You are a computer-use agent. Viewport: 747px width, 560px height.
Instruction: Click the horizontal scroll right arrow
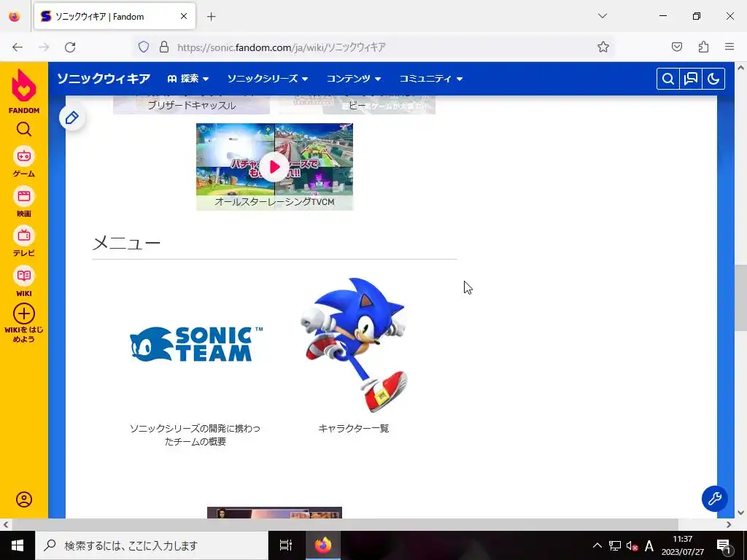click(729, 524)
